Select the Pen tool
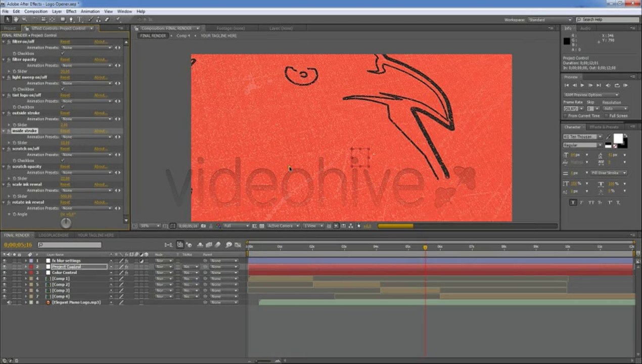Viewport: 642px width, 364px height. [x=71, y=19]
